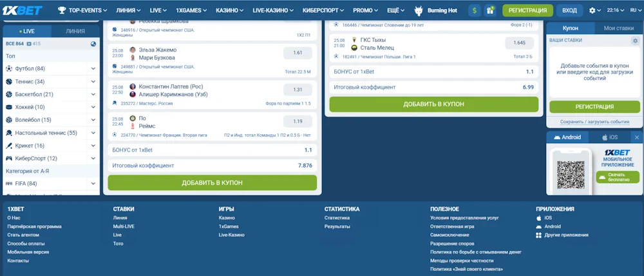Switch to the Мои ставки tab
This screenshot has height=276, width=644.
tap(618, 28)
